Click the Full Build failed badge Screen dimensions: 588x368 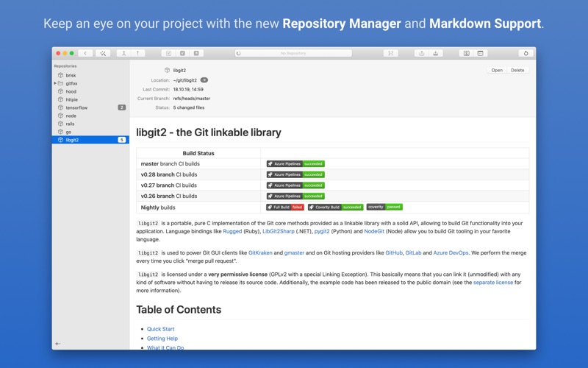click(285, 207)
